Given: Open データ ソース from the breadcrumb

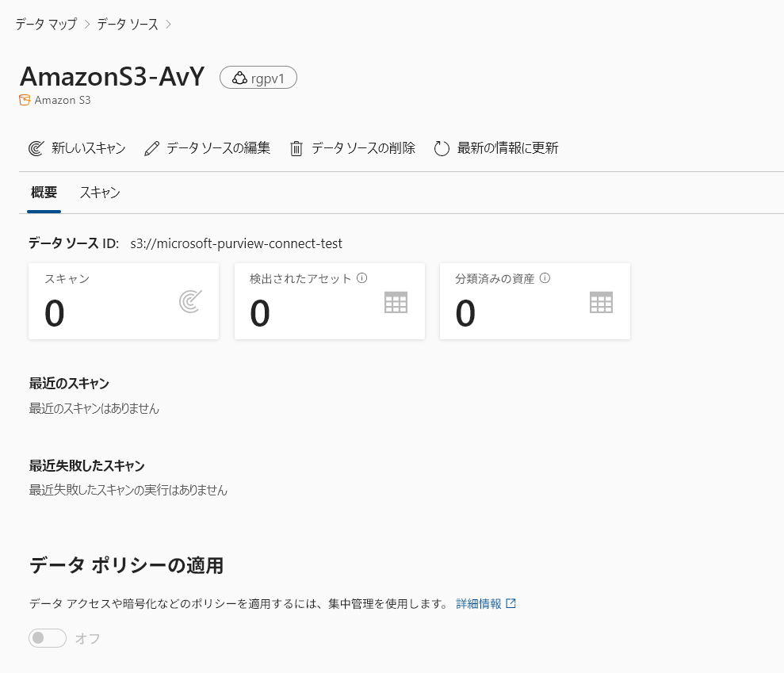Looking at the screenshot, I should coord(127,25).
